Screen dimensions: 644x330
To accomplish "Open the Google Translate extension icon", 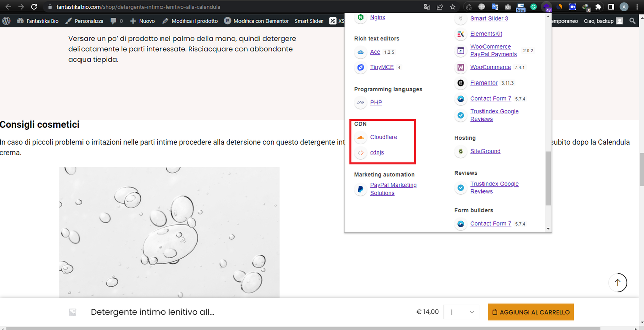I will tap(495, 7).
